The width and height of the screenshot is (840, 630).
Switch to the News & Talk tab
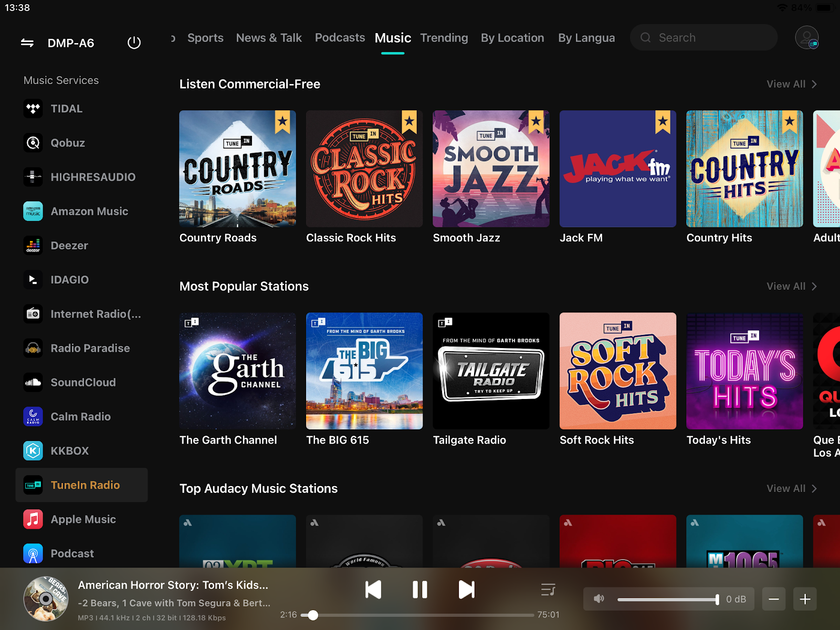coord(269,38)
